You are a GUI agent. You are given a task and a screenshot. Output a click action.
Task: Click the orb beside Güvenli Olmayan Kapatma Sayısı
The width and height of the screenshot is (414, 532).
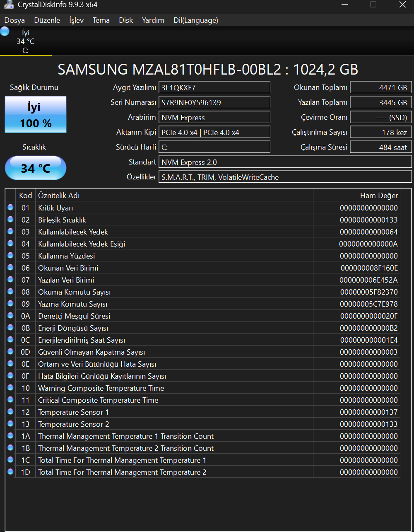click(x=10, y=351)
